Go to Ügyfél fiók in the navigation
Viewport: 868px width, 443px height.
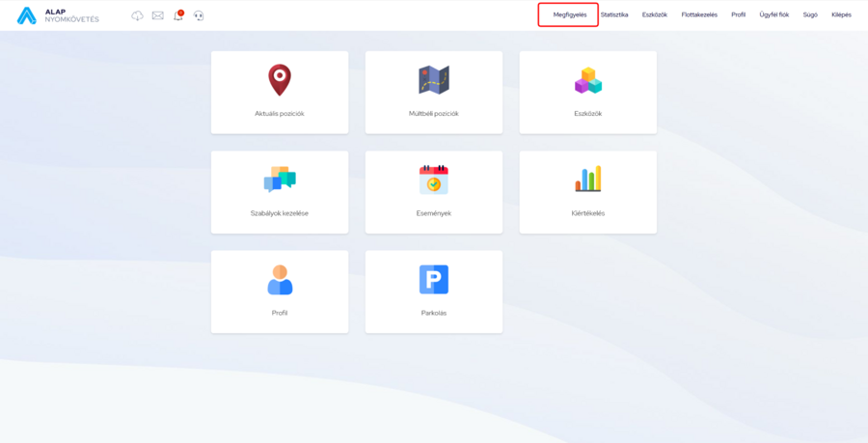[x=773, y=14]
